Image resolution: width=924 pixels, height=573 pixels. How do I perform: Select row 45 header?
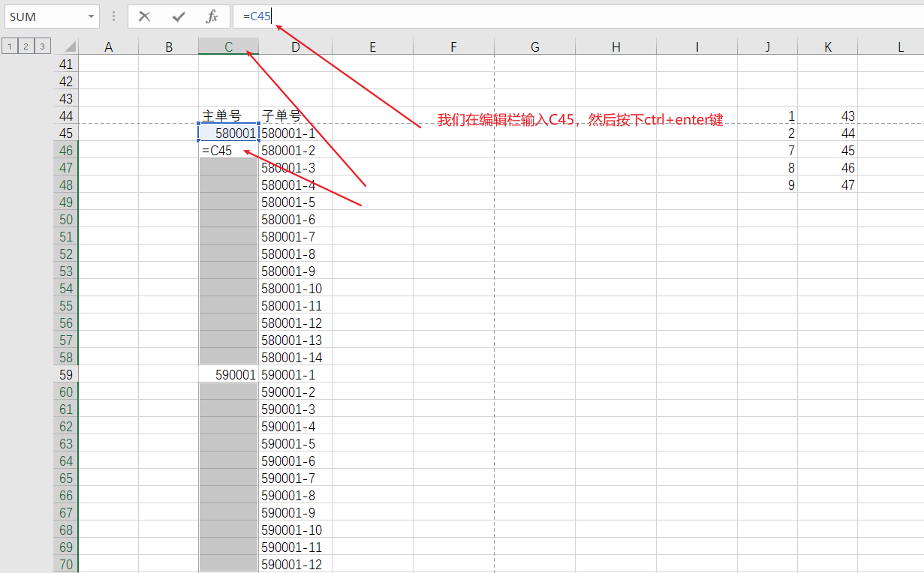point(66,133)
